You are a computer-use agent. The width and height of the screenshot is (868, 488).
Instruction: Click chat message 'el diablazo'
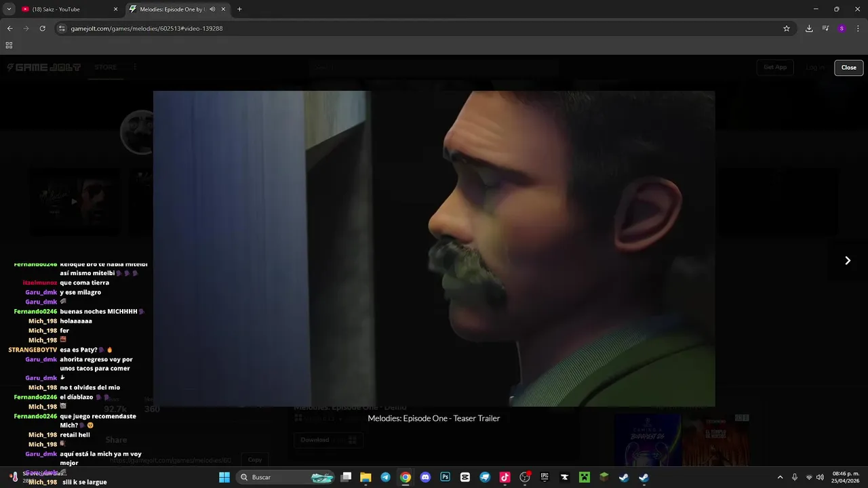point(77,397)
